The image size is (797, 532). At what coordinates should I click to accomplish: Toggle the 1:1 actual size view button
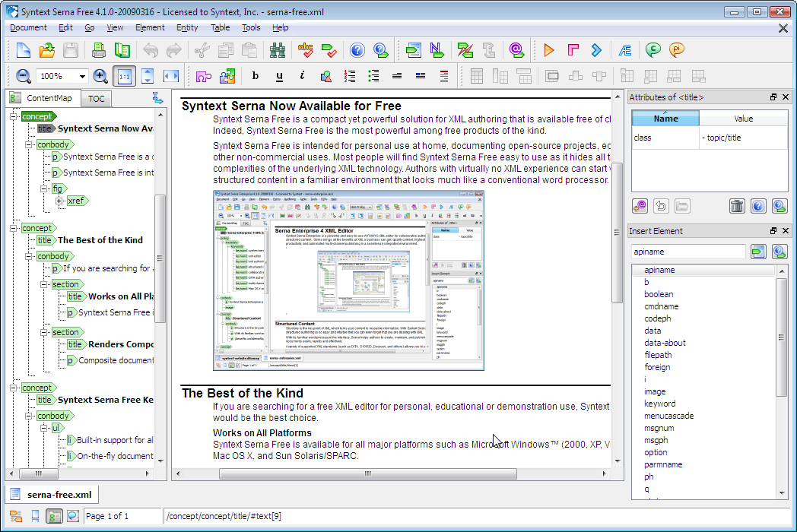[124, 76]
